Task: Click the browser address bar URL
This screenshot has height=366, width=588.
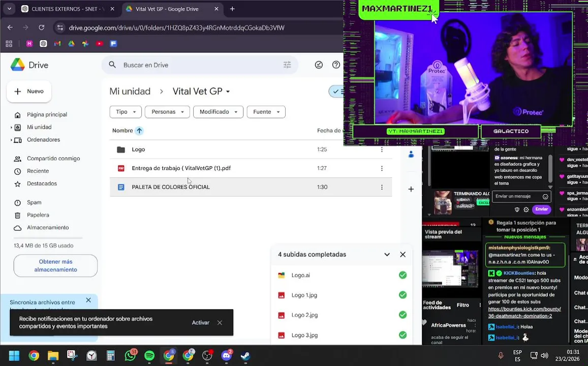Action: click(177, 28)
